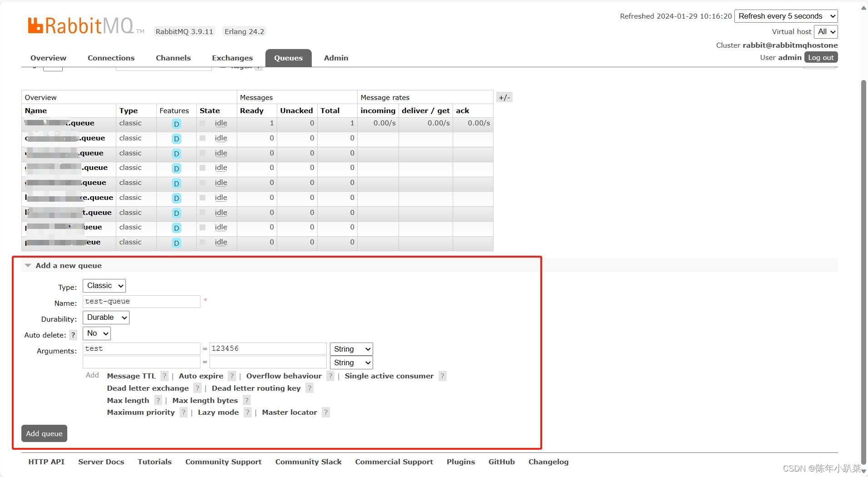Add the Max length bytes argument shortcut

(x=205, y=401)
